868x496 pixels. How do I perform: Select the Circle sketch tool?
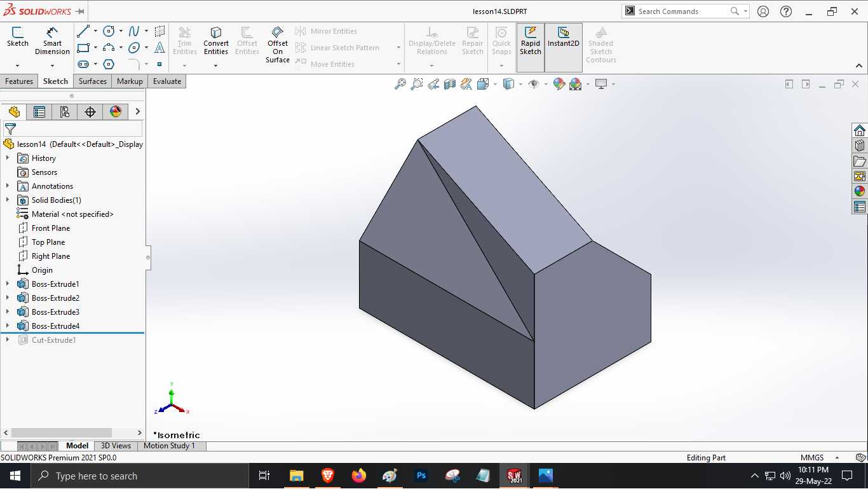click(x=109, y=31)
